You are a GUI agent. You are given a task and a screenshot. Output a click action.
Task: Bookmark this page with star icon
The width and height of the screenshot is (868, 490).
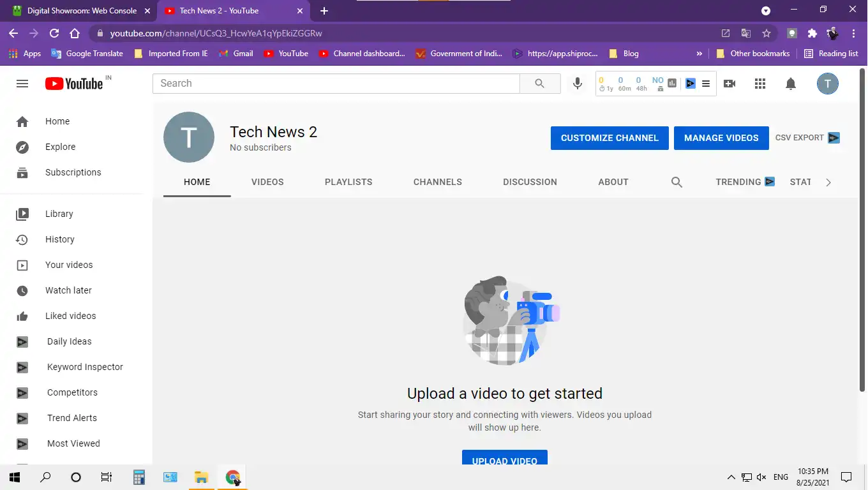pyautogui.click(x=767, y=33)
